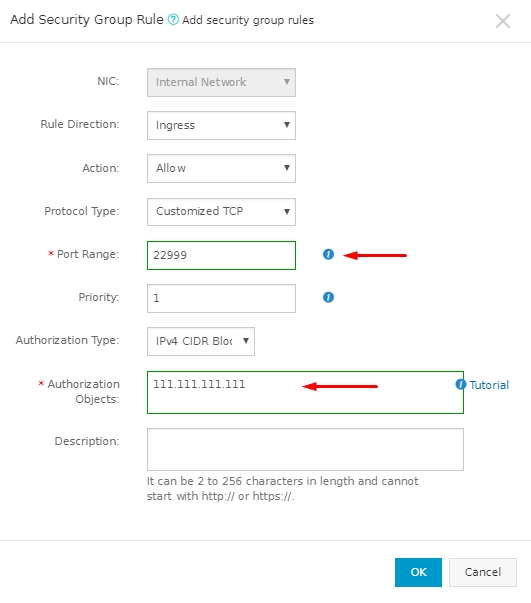This screenshot has height=603, width=531.
Task: Click the arrow of the Protocol Type dropdown
Action: click(286, 211)
